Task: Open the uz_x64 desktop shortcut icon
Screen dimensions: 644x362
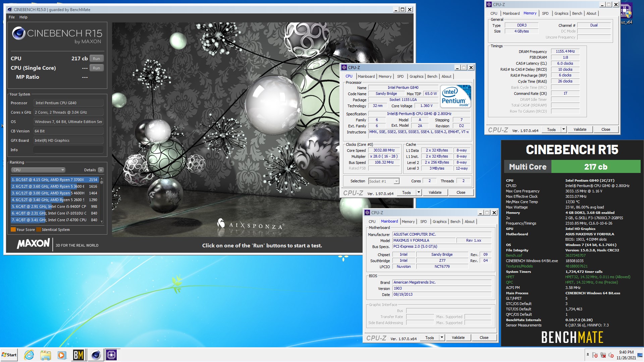Action: tap(626, 13)
